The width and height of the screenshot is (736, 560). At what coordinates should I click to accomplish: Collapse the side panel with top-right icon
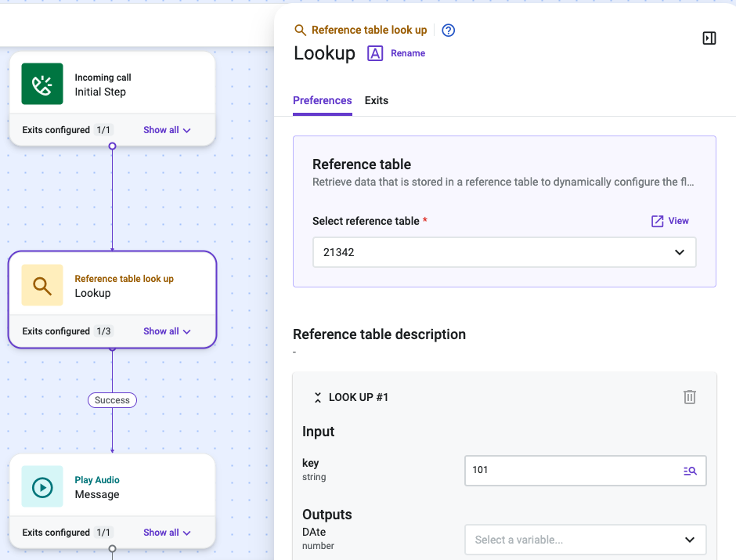coord(709,38)
